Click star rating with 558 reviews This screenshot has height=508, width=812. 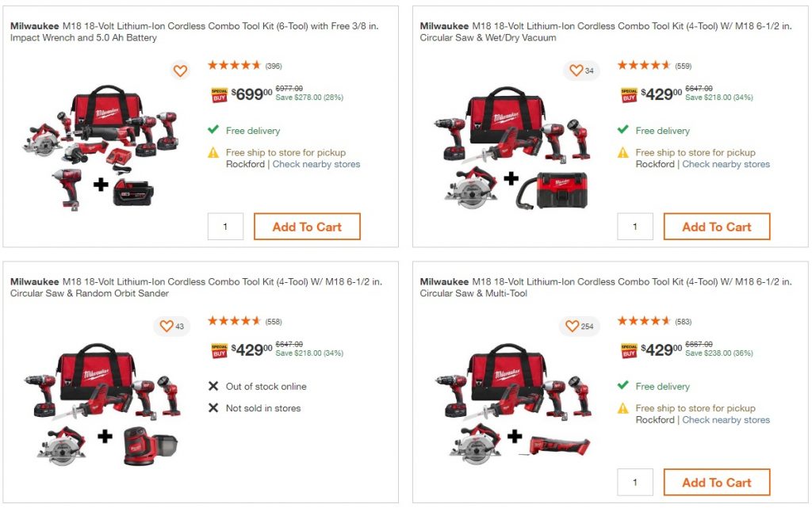coord(235,321)
